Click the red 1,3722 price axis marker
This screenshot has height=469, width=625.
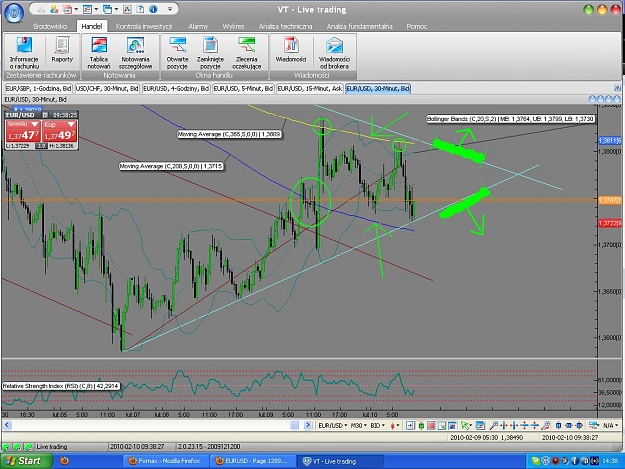click(x=610, y=224)
